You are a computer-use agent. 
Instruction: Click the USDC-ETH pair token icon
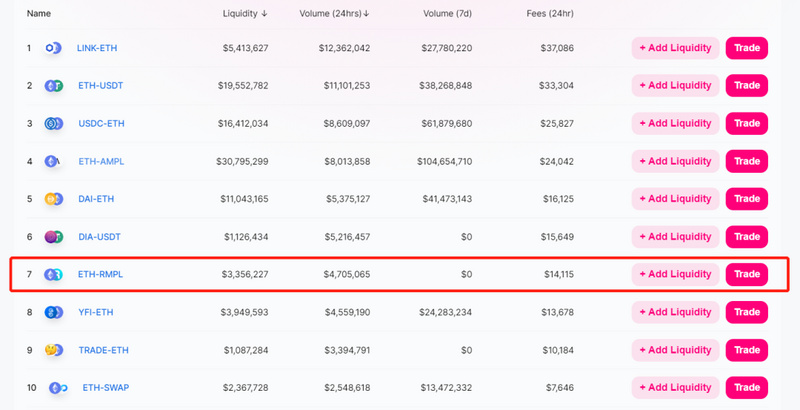(53, 124)
